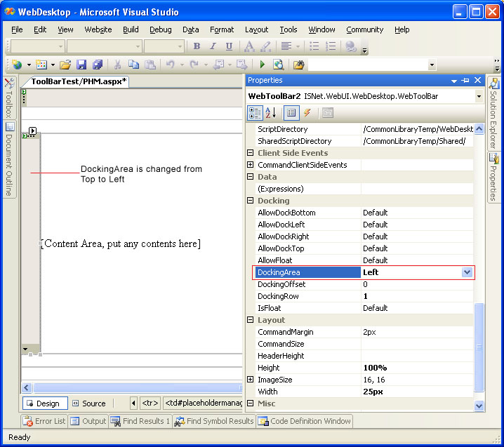Click the Save icon in the toolbar
The height and width of the screenshot is (447, 504).
81,65
